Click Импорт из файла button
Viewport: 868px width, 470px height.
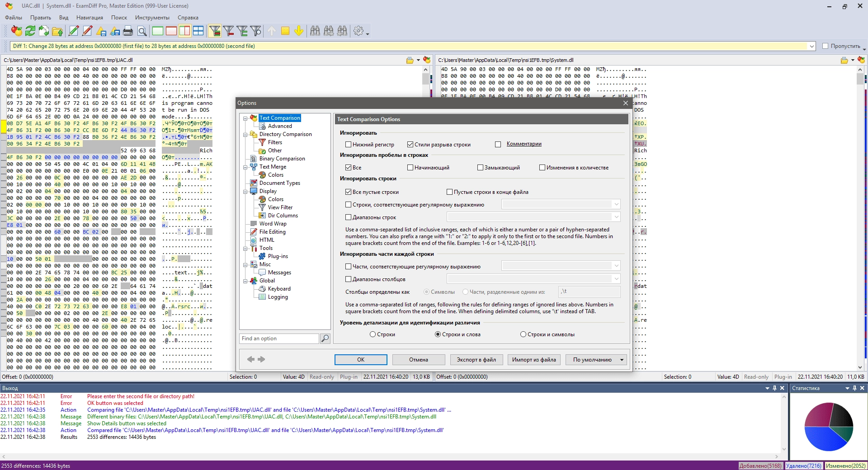534,360
